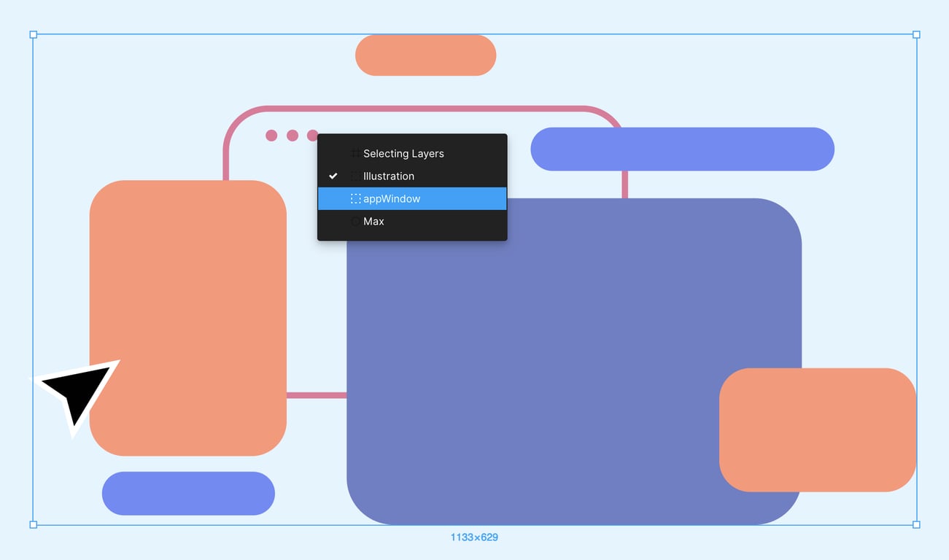Click the bottom-right selection resize handle
The width and height of the screenshot is (949, 560).
tap(916, 524)
